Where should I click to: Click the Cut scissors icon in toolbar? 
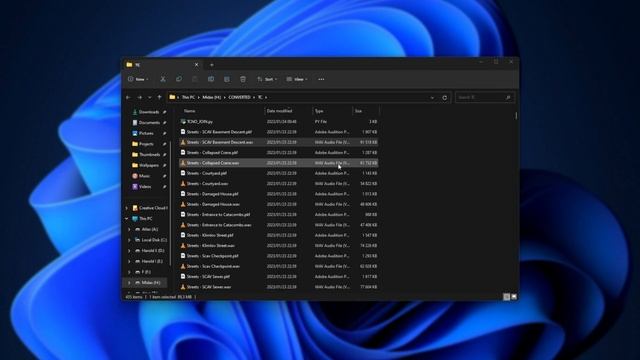point(163,79)
